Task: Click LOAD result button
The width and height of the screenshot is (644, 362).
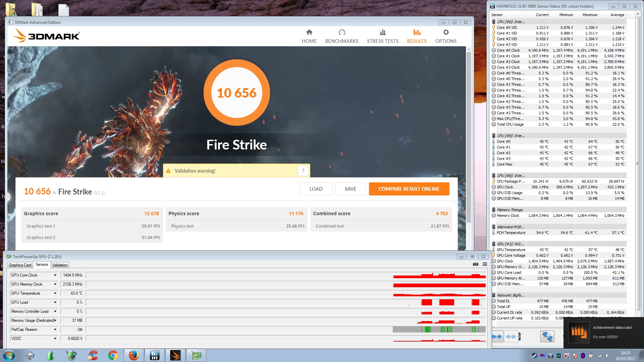Action: [316, 189]
